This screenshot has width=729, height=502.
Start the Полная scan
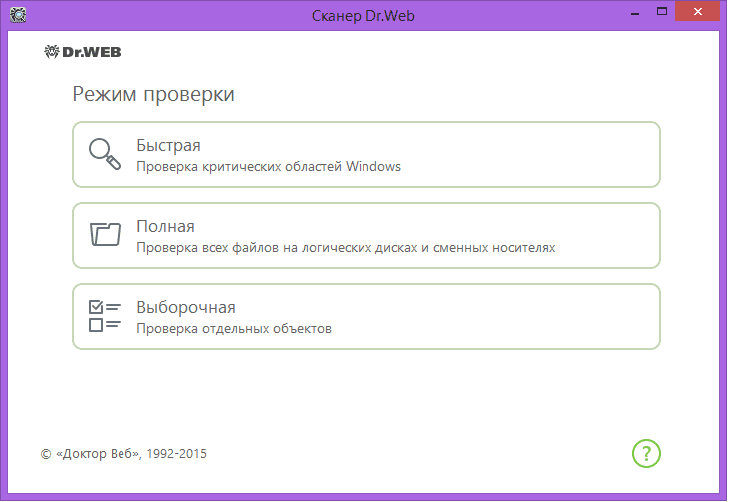[366, 236]
